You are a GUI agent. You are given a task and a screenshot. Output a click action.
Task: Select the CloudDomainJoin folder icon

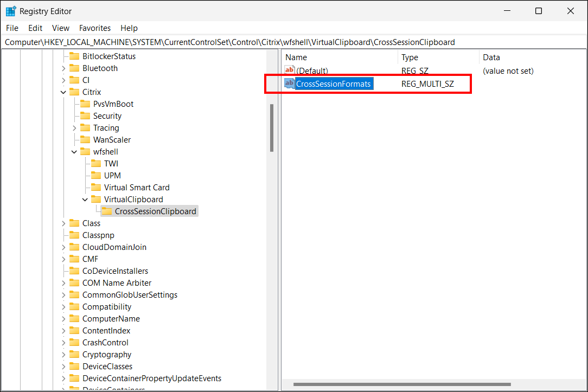pyautogui.click(x=74, y=247)
